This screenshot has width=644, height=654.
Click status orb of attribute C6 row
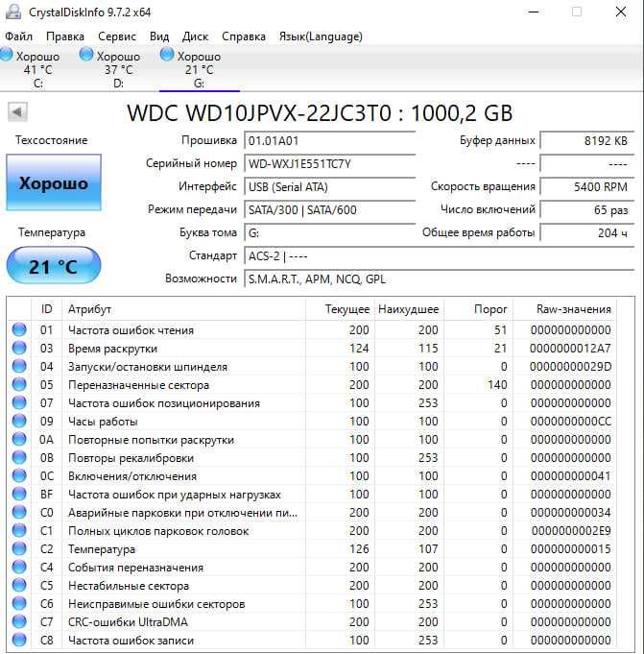tap(19, 603)
